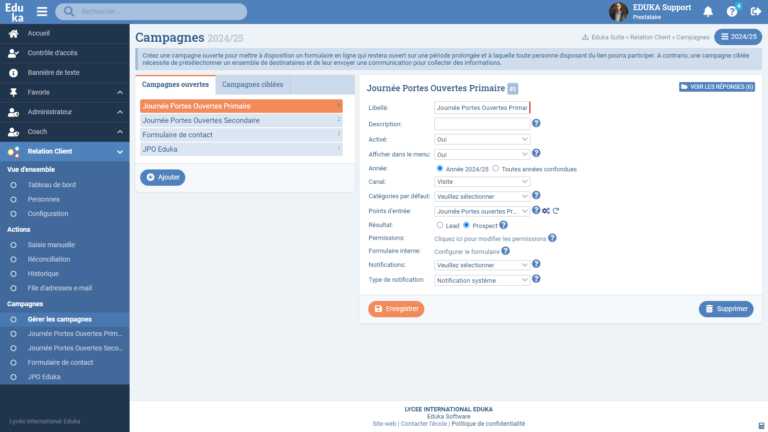This screenshot has width=768, height=432.
Task: Expand the Administrateur sidebar section
Action: (x=64, y=112)
